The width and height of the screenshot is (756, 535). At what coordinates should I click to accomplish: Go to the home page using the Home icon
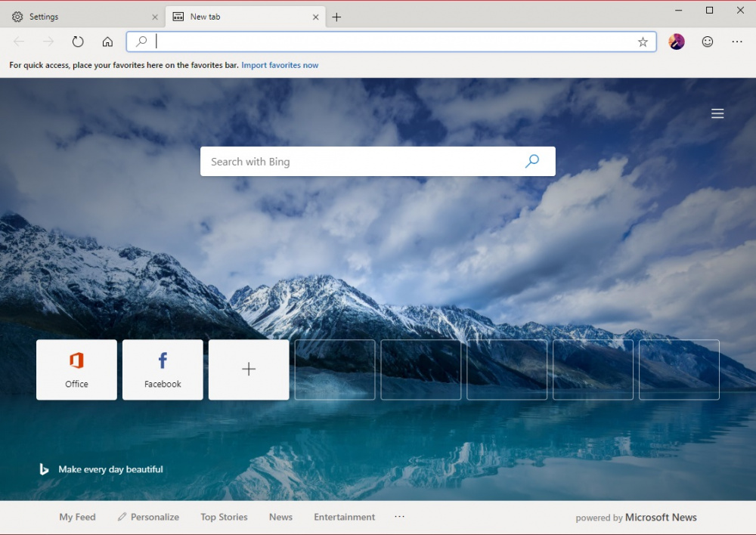tap(107, 42)
